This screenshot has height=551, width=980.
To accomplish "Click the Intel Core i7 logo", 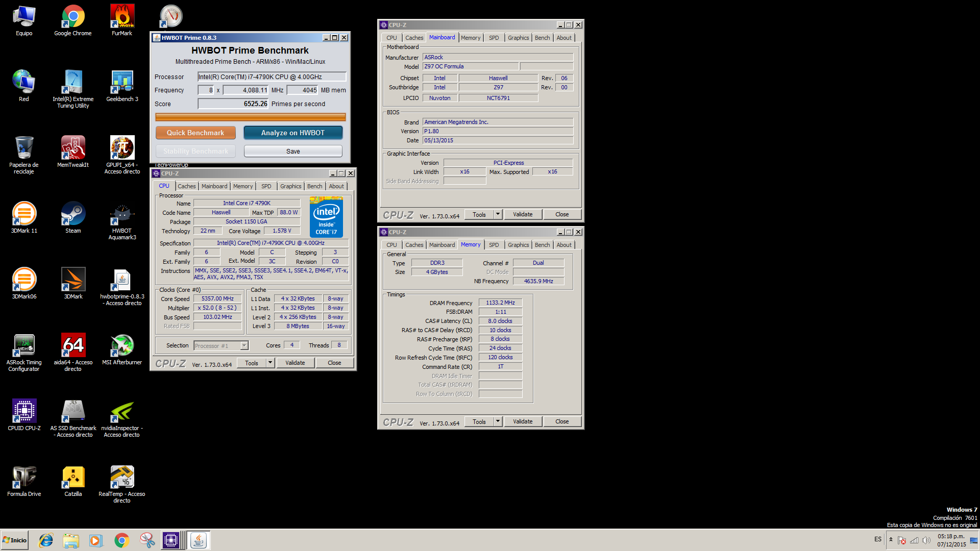I will click(x=326, y=218).
